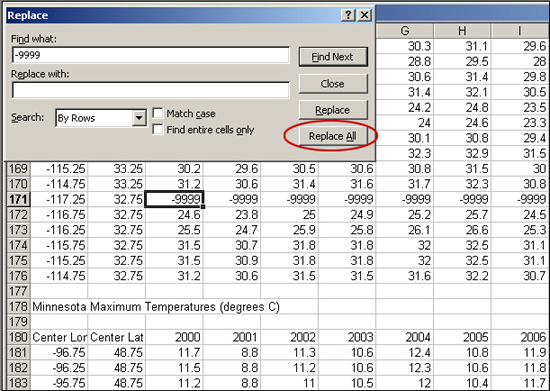This screenshot has height=391, width=550.
Task: Open the Search By Rows dropdown
Action: point(139,118)
